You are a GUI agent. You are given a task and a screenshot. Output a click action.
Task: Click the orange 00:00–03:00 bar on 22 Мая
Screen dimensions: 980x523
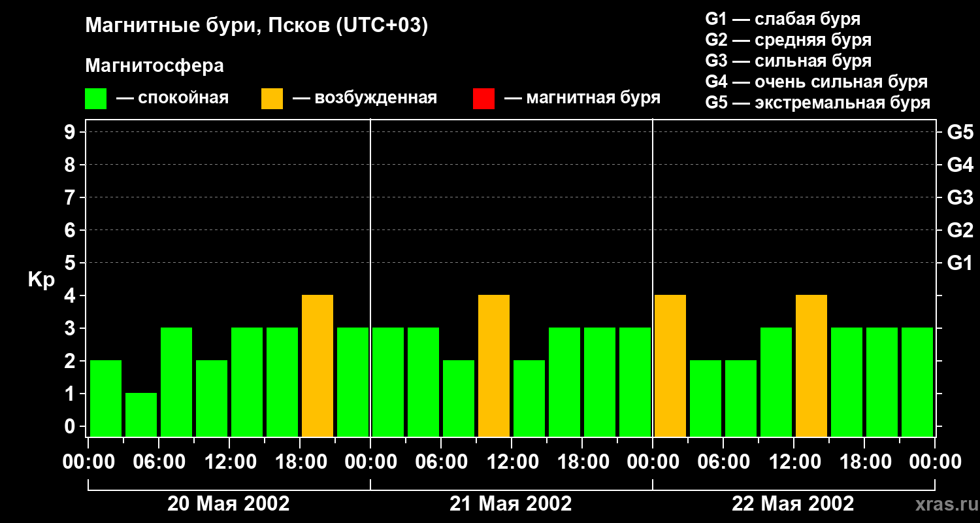[x=670, y=365]
